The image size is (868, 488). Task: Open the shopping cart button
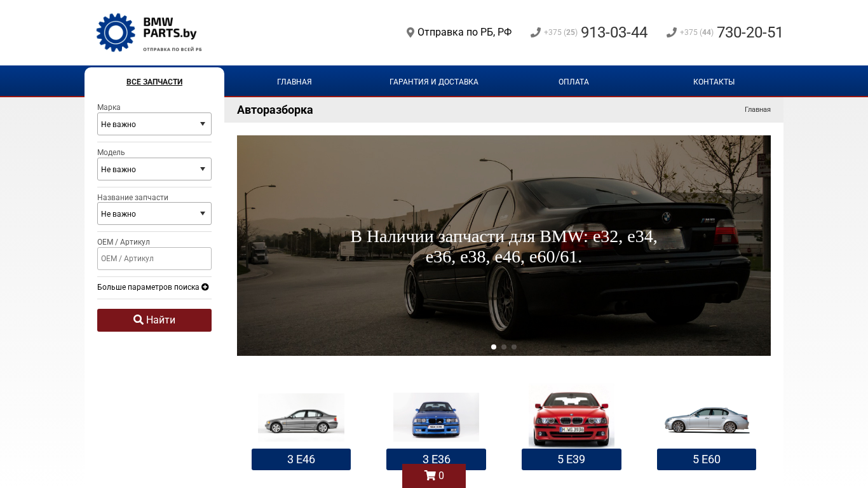[434, 476]
